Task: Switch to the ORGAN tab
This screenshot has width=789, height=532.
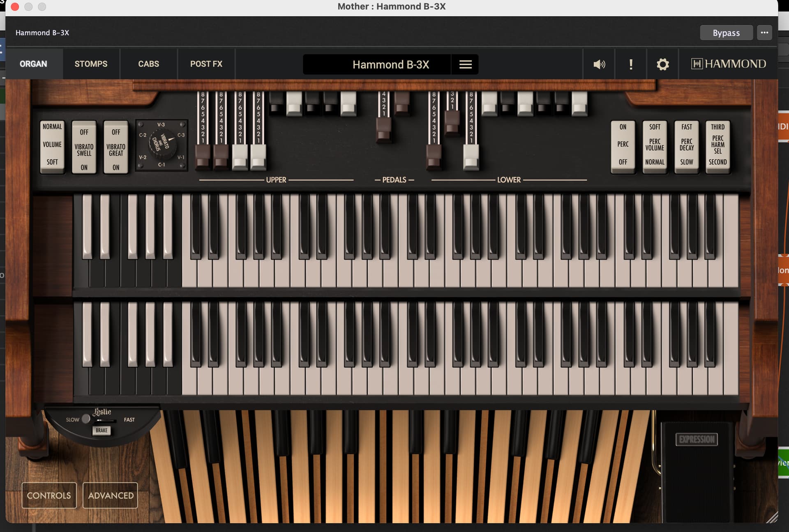Action: 34,64
